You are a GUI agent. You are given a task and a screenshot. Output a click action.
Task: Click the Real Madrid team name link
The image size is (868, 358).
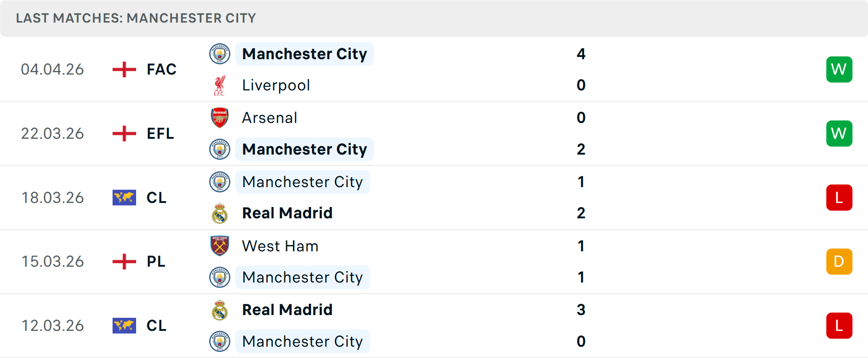coord(287,212)
